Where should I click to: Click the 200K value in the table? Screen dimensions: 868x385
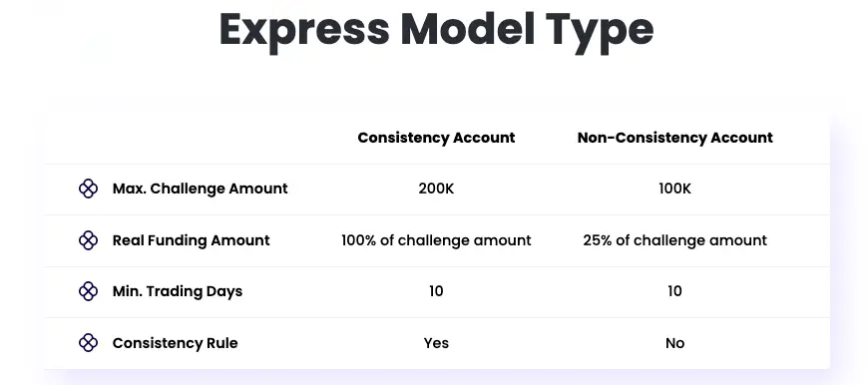pyautogui.click(x=436, y=189)
